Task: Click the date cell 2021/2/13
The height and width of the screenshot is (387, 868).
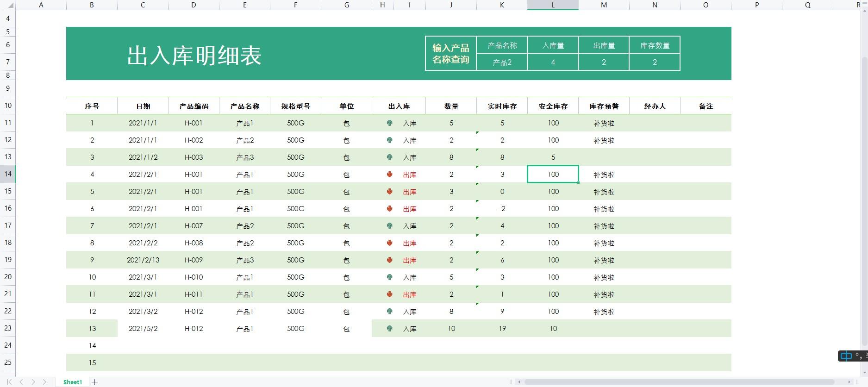Action: 143,260
